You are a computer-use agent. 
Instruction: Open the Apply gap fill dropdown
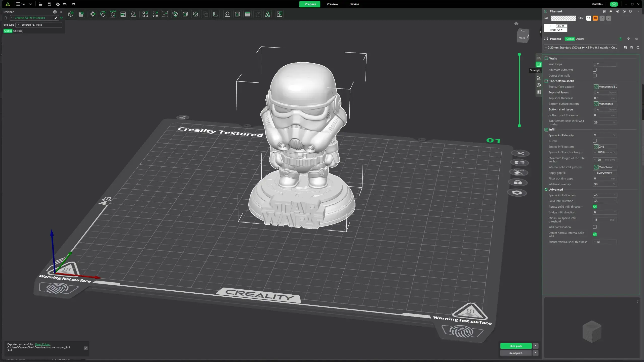[x=605, y=173]
